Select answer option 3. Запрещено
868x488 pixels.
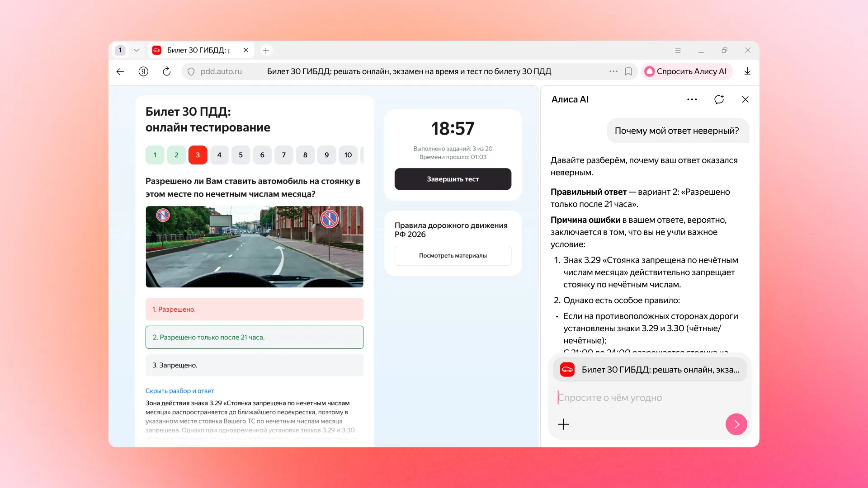pyautogui.click(x=254, y=365)
